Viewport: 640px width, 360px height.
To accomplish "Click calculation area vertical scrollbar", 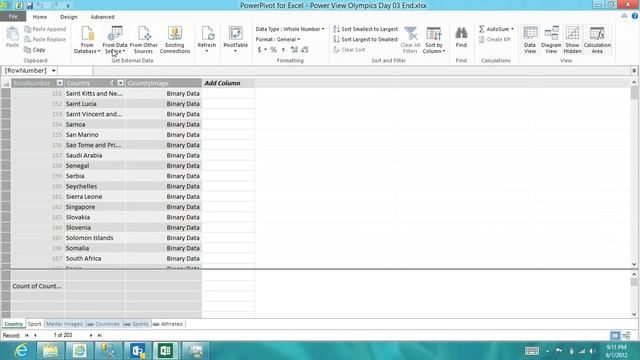I will pyautogui.click(x=634, y=294).
